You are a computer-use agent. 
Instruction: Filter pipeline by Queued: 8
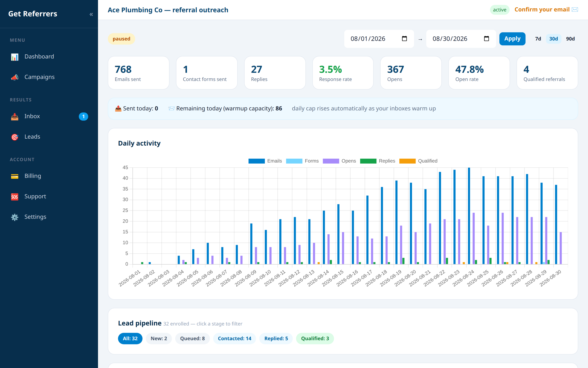point(192,338)
